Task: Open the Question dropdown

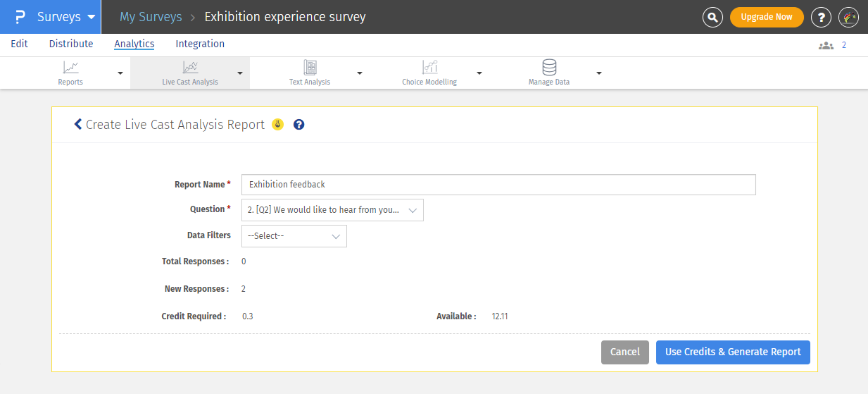Action: coord(332,210)
